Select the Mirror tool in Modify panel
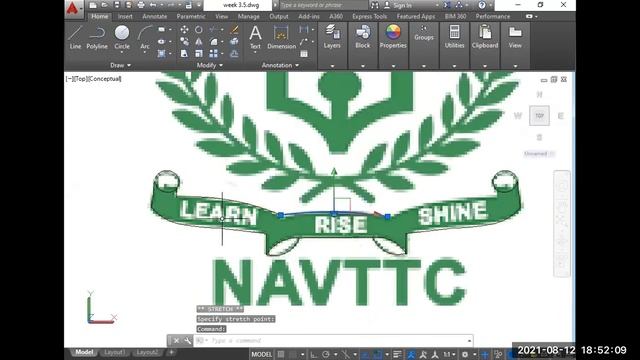 [x=199, y=42]
